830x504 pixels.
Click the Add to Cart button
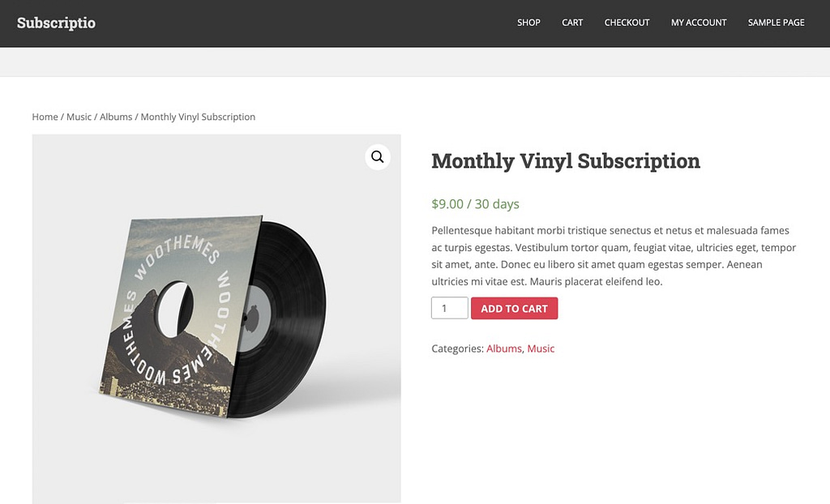(514, 308)
